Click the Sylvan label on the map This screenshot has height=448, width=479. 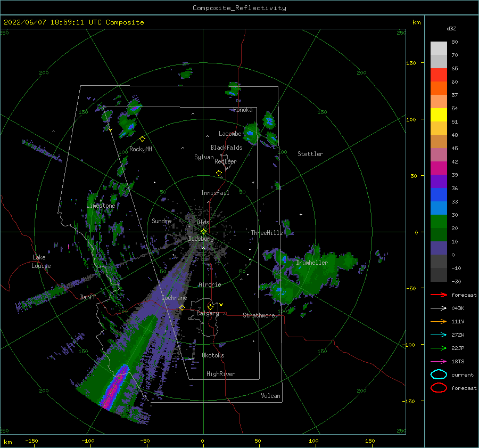tap(204, 157)
